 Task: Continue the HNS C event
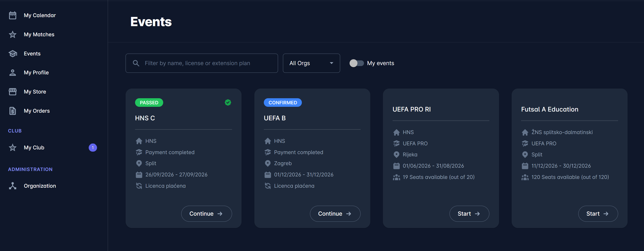tap(206, 213)
